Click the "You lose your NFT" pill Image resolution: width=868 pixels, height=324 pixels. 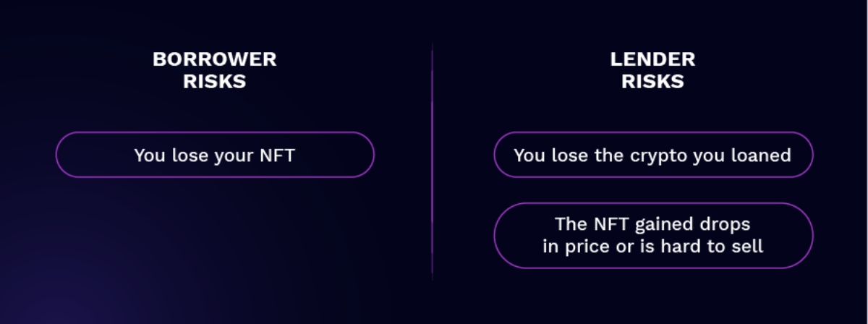pyautogui.click(x=215, y=155)
